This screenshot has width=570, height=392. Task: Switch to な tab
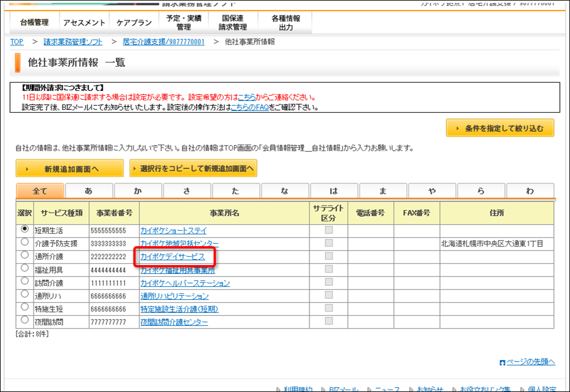[285, 191]
